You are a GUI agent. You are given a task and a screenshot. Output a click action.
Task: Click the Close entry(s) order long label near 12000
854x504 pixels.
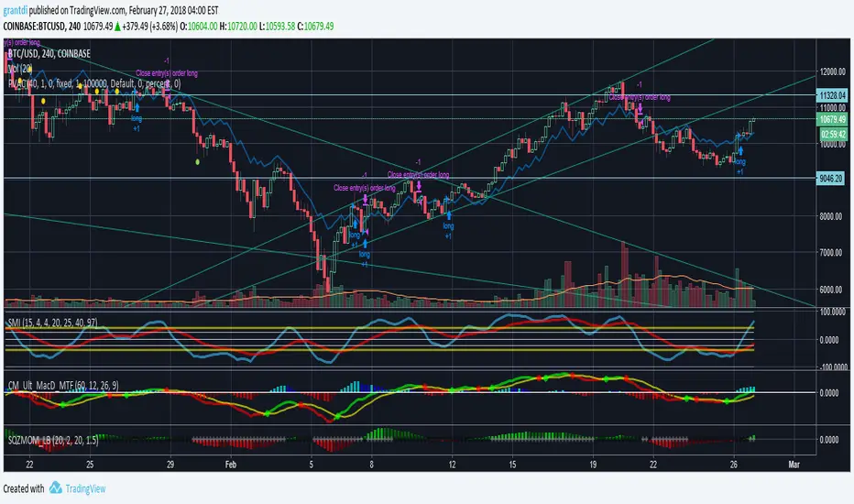167,73
